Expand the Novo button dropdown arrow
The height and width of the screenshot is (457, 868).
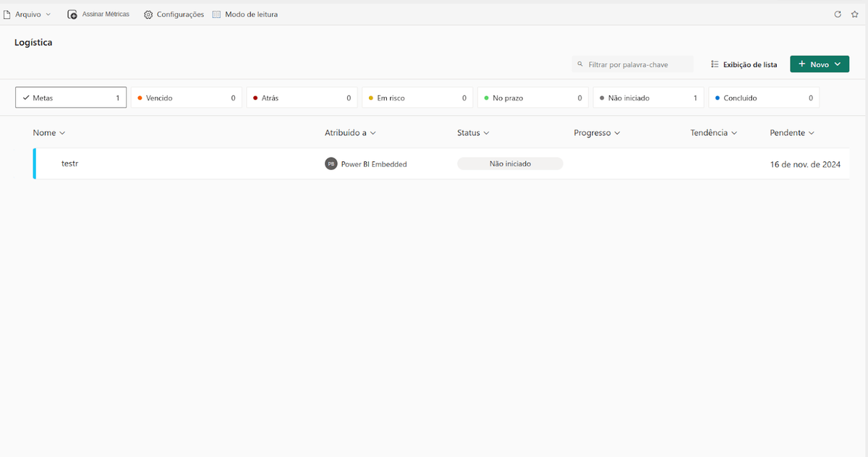click(x=838, y=64)
